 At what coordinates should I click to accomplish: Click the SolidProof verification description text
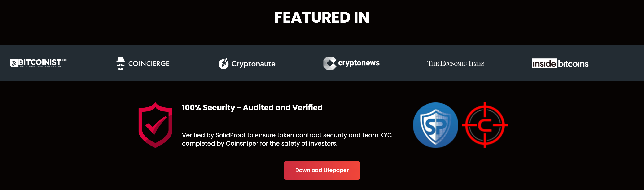[287, 139]
